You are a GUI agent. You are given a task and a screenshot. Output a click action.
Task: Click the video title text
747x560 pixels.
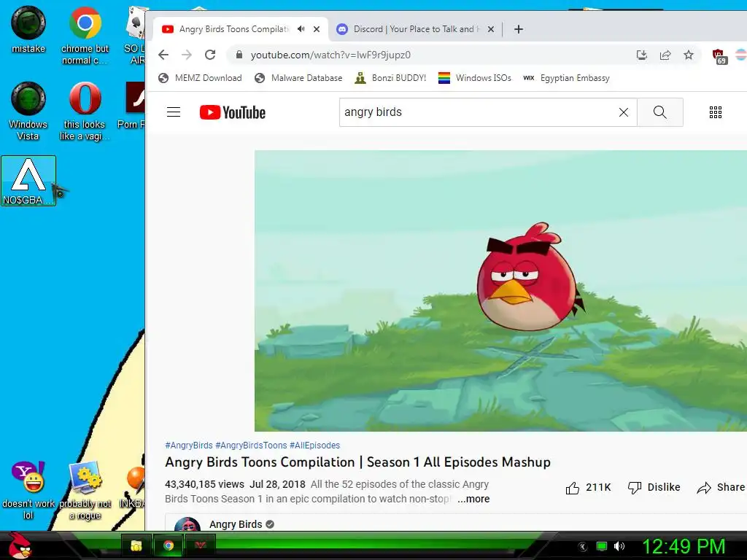click(x=357, y=462)
